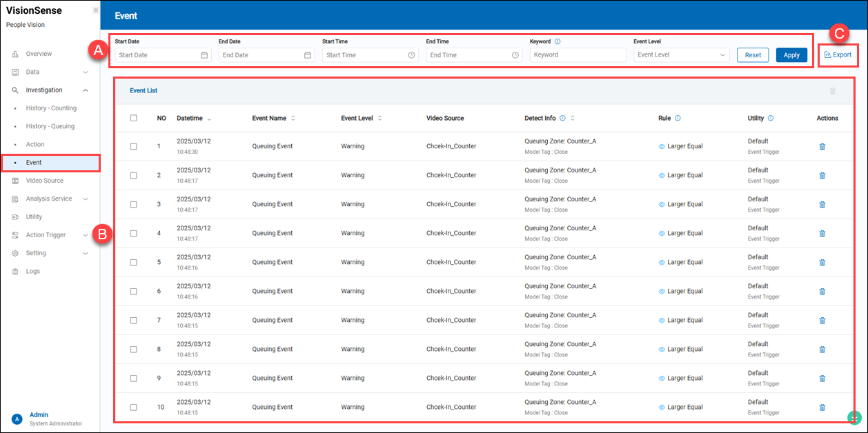Open History - Queuing in the sidebar

click(x=50, y=126)
